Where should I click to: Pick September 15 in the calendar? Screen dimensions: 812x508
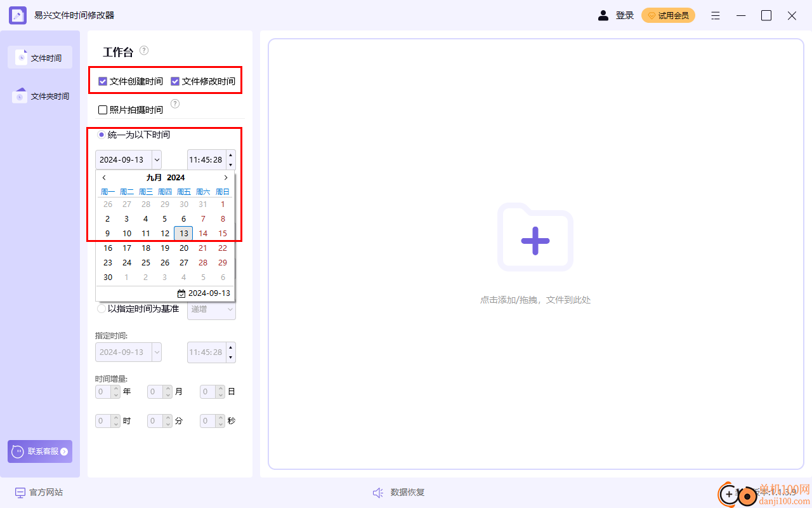(x=223, y=233)
